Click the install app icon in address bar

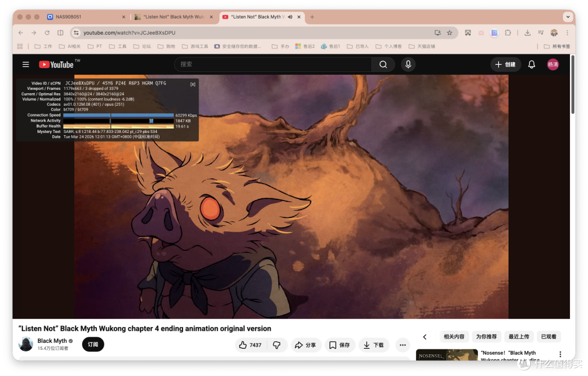pos(437,33)
